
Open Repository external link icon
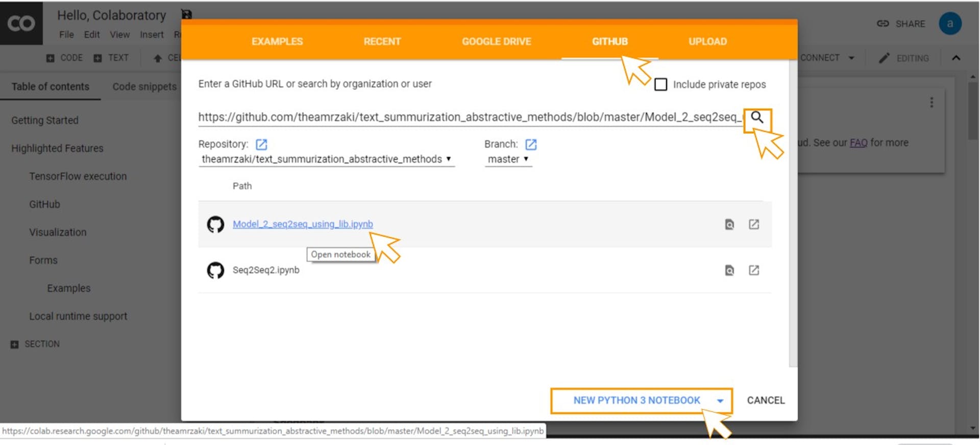coord(261,145)
